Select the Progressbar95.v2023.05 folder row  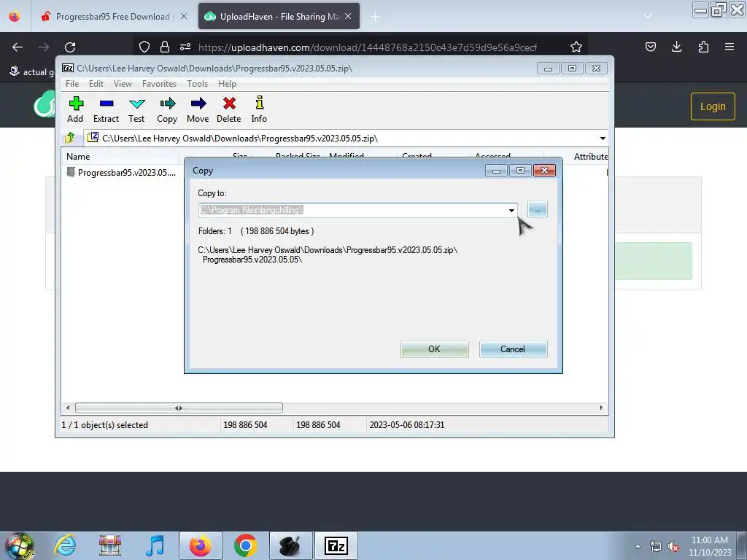[x=122, y=172]
